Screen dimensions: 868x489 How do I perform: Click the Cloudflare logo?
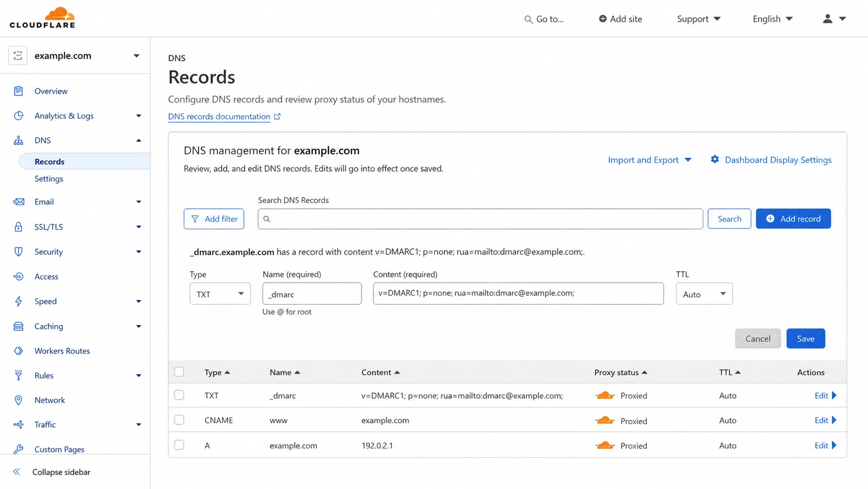(43, 18)
